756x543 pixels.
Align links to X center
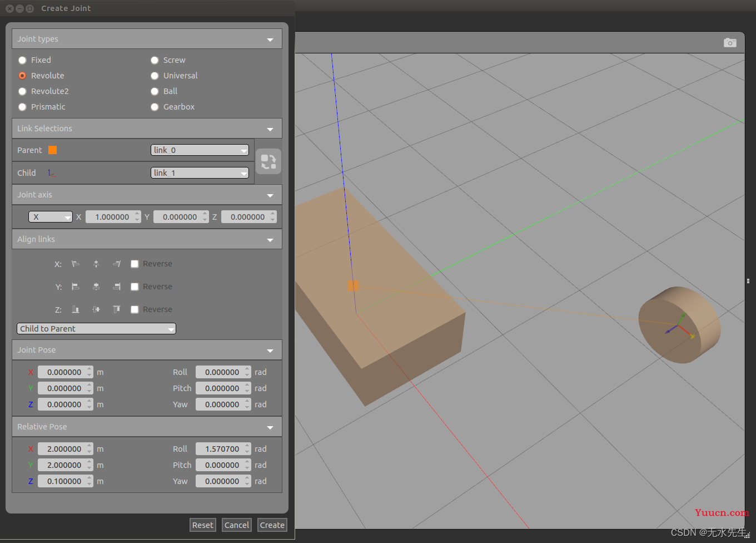click(x=96, y=264)
